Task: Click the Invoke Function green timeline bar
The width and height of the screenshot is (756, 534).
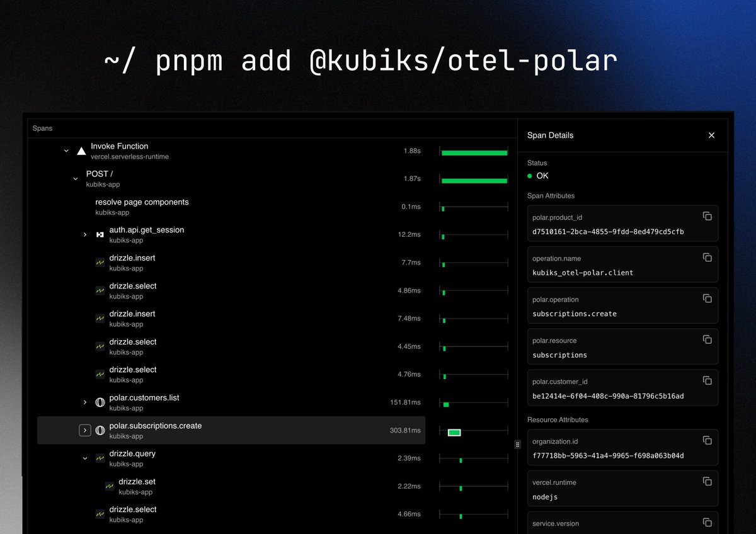Action: pos(474,152)
